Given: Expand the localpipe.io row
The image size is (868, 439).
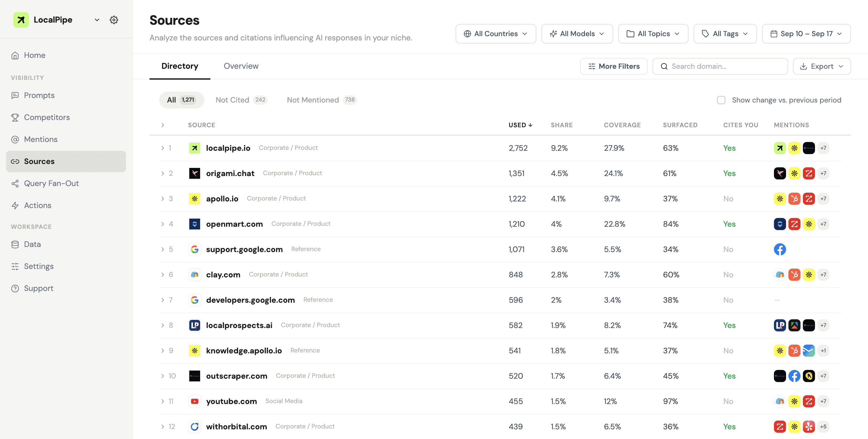Looking at the screenshot, I should [x=163, y=148].
